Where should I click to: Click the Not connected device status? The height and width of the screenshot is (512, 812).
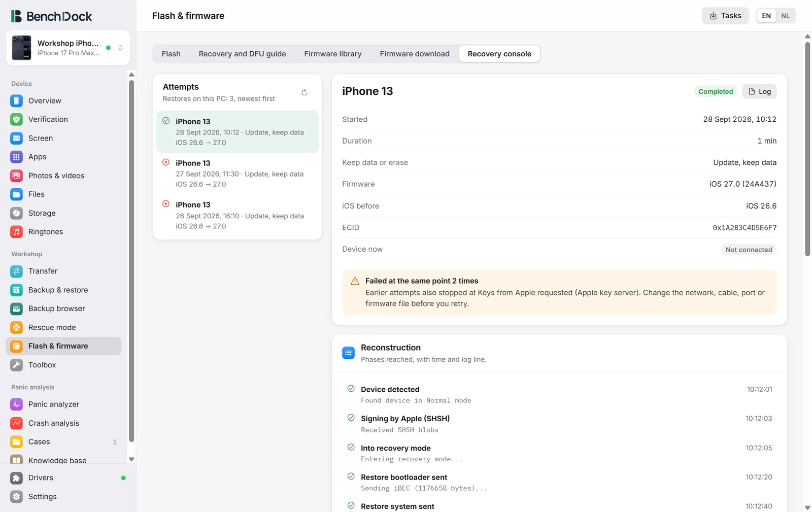tap(749, 250)
